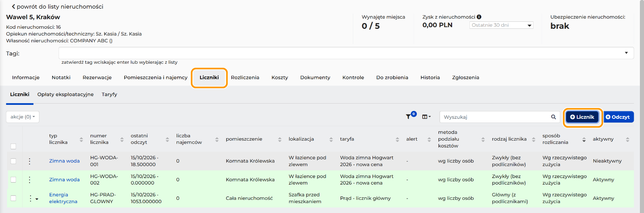Click the Cała nieruchomość cell
Viewport: 644px width, 213px height.
pyautogui.click(x=249, y=198)
